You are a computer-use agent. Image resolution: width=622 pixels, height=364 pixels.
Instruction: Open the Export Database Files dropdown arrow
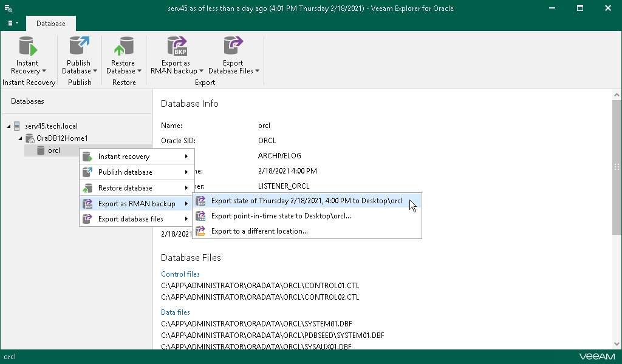(x=257, y=71)
